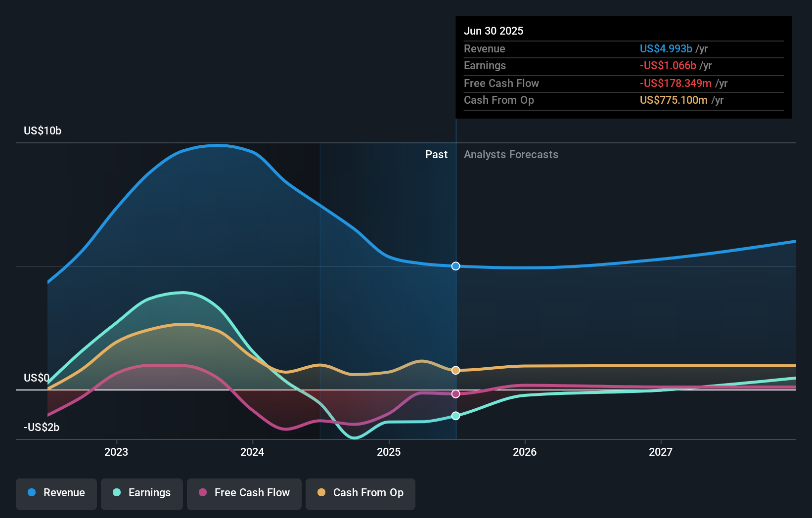Screen dimensions: 812x518
Task: Click the Revenue row label in the tooltip
Action: coord(485,48)
